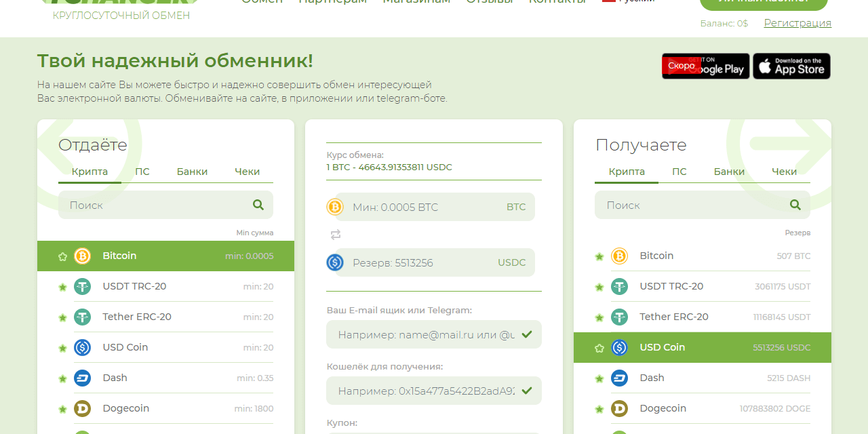Toggle favorite star for USDT TRC-20 in Отдаёте
This screenshot has width=868, height=434.
(x=63, y=287)
